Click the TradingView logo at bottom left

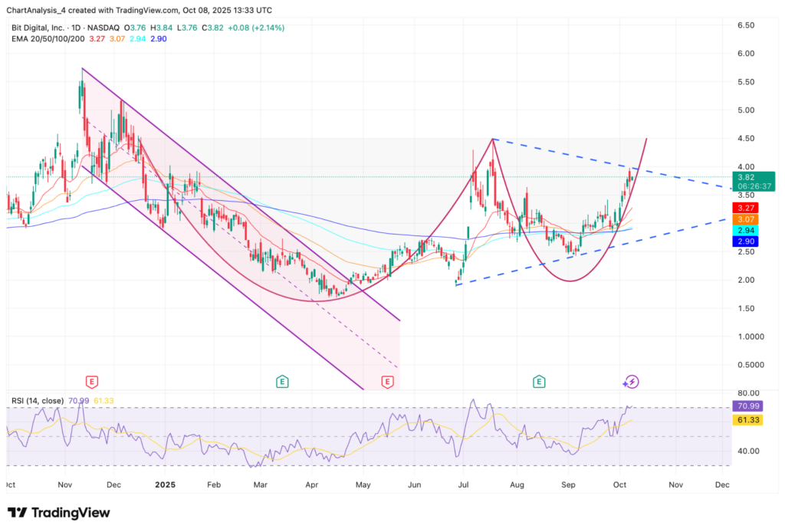pyautogui.click(x=59, y=512)
